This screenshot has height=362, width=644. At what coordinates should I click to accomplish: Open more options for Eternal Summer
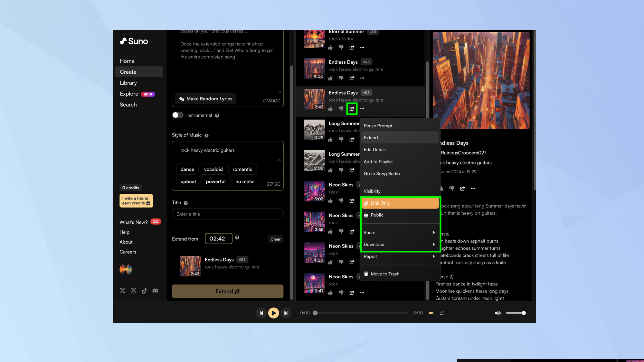362,48
